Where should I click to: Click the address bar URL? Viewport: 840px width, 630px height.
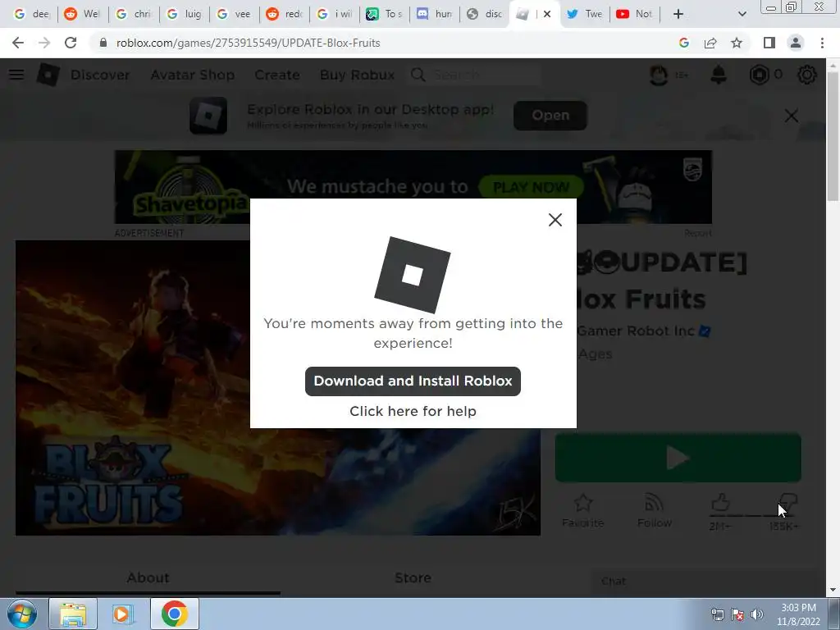coord(248,43)
